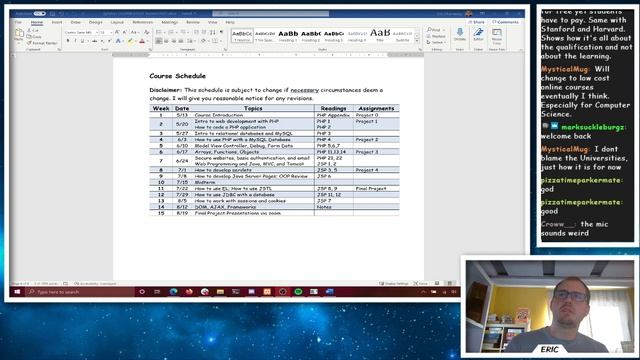Image resolution: width=640 pixels, height=360 pixels.
Task: Click the Word icon in taskbar
Action: tap(330, 292)
